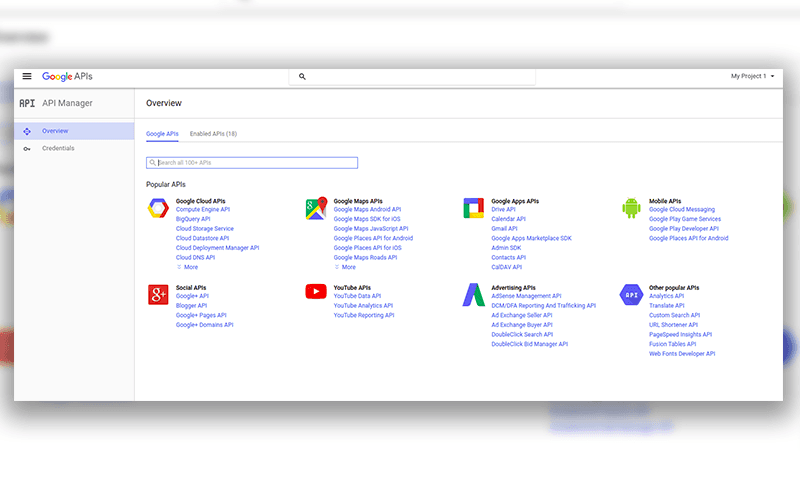Image resolution: width=800 pixels, height=499 pixels.
Task: Open the Google+ Domains API link
Action: (x=205, y=325)
